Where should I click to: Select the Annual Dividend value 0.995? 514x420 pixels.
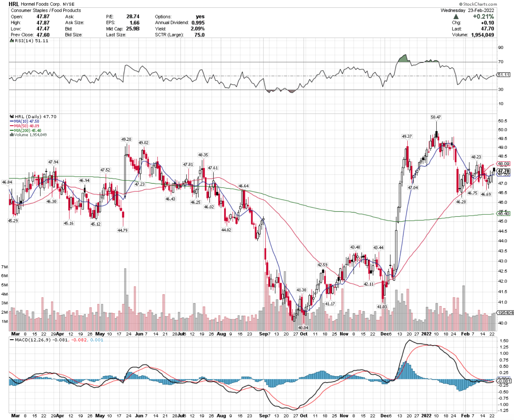click(x=198, y=23)
